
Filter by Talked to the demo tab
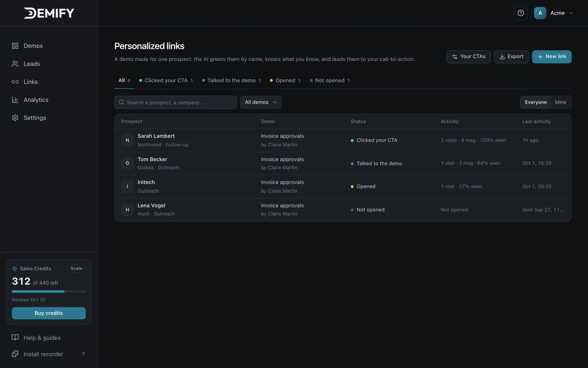click(231, 81)
